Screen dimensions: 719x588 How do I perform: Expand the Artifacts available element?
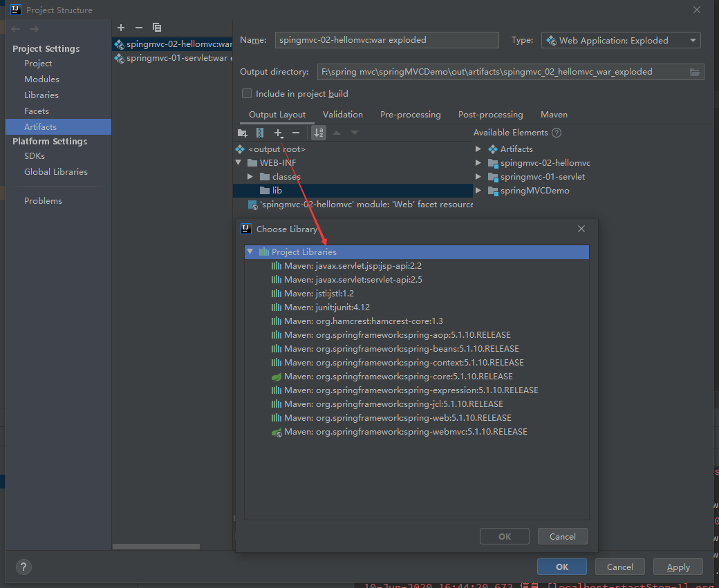pos(478,149)
